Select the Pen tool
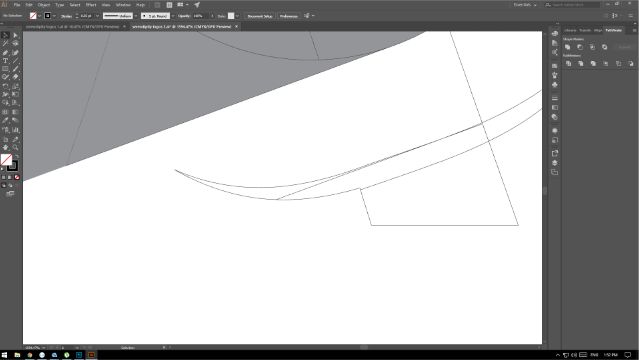Image resolution: width=639 pixels, height=360 pixels. [x=5, y=53]
